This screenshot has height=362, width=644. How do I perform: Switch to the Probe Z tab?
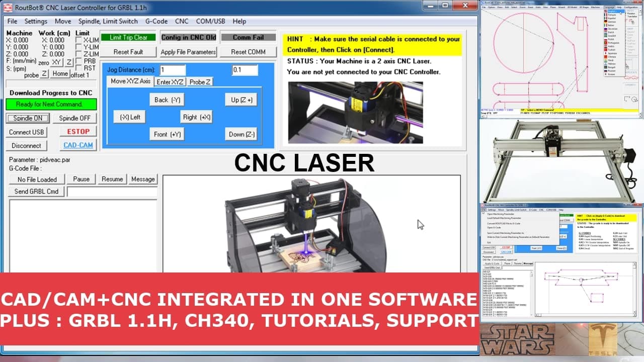[x=200, y=82]
